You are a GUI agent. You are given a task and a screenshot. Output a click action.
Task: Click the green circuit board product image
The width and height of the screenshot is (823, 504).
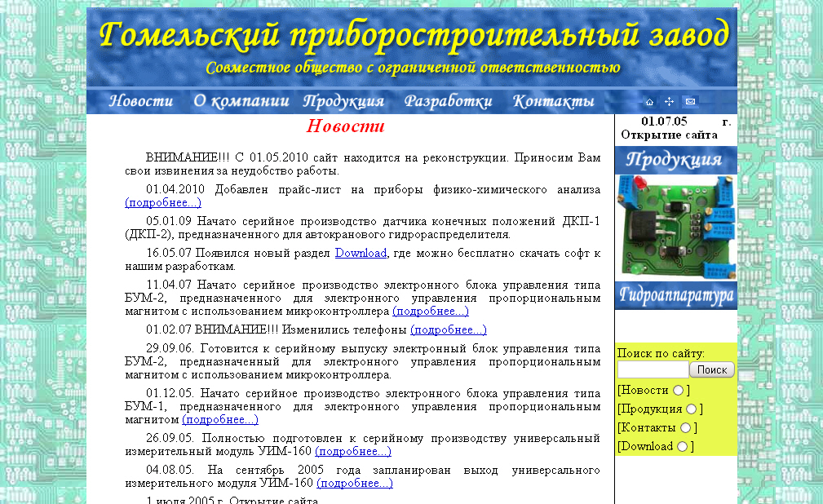[x=675, y=226]
